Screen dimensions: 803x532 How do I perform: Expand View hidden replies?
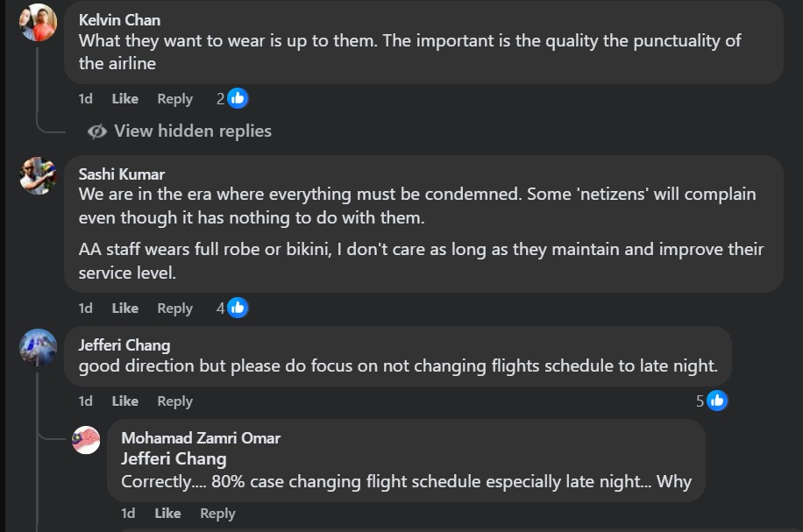click(192, 131)
